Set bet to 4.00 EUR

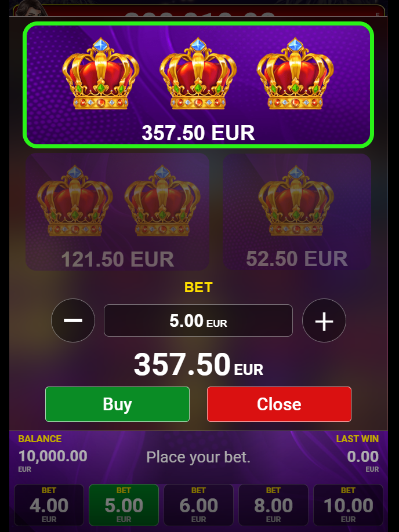point(49,505)
